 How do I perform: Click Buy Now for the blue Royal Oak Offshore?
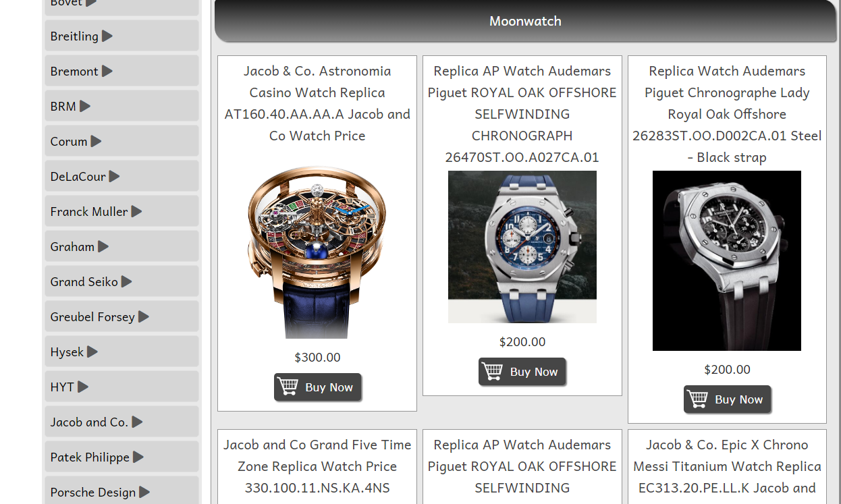click(522, 372)
